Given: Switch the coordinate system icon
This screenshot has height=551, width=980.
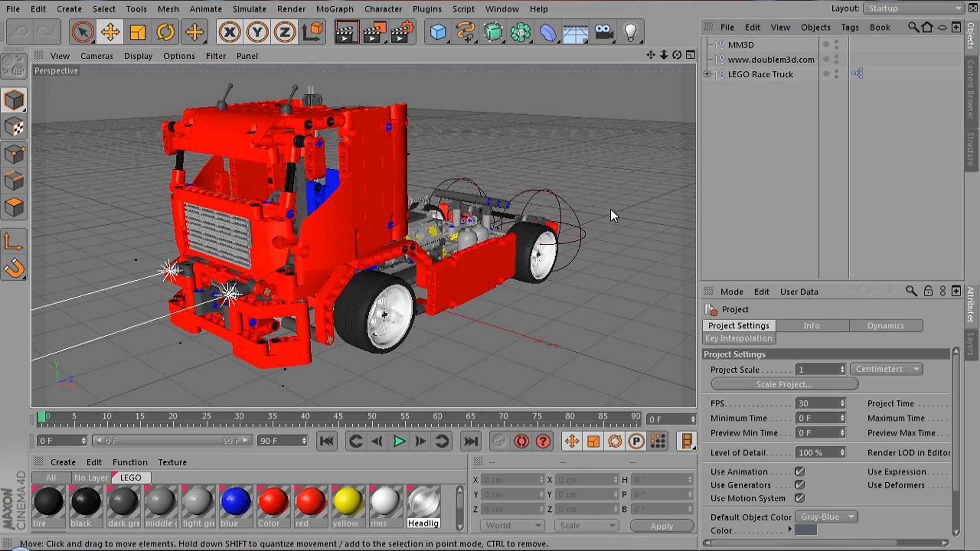Looking at the screenshot, I should [x=312, y=32].
